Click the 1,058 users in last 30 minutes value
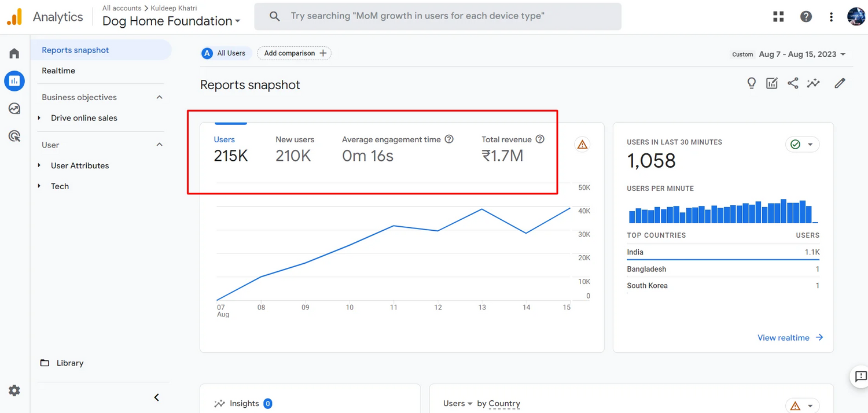 tap(652, 161)
